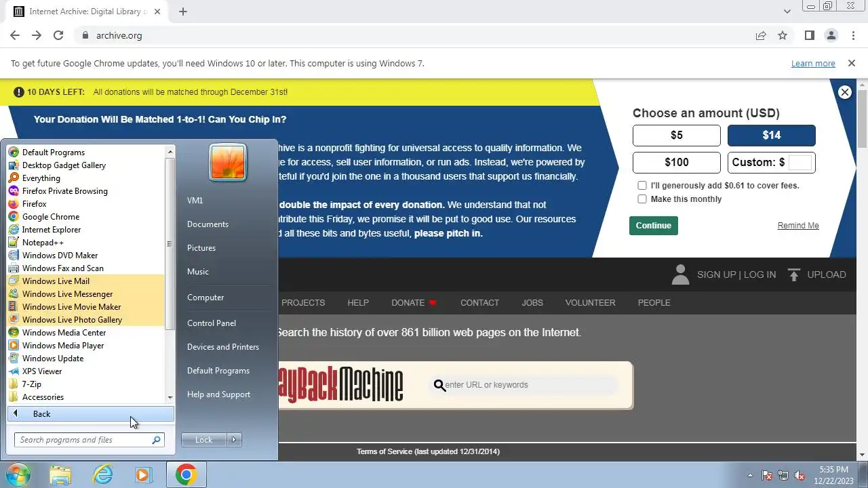868x488 pixels.
Task: Open the DONATE navigation item
Action: pyautogui.click(x=414, y=303)
